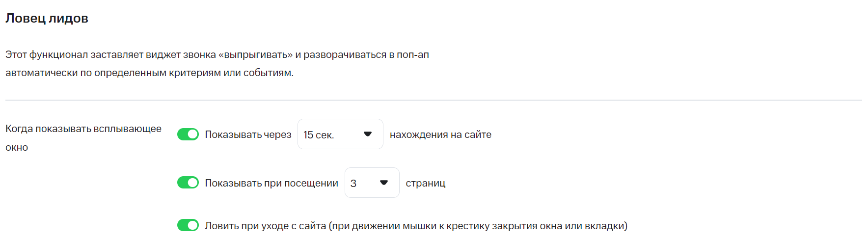Click the description line starting "автоматически"
The width and height of the screenshot is (868, 241).
tap(149, 73)
